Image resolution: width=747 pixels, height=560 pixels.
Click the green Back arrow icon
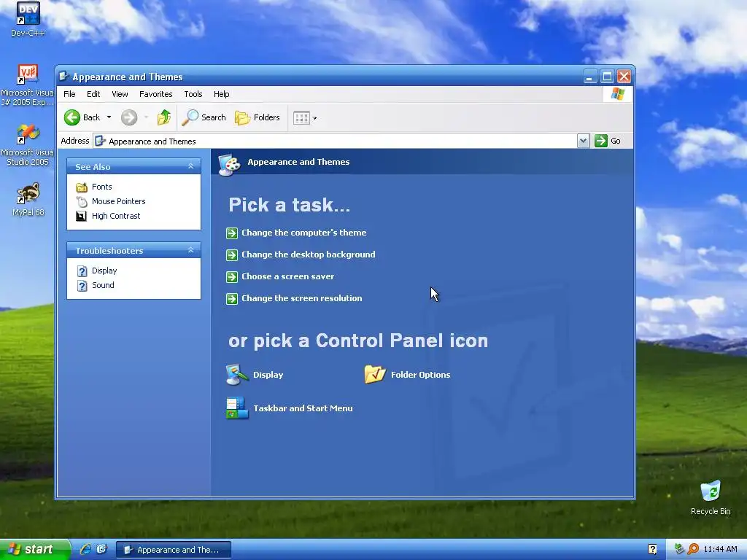click(72, 117)
